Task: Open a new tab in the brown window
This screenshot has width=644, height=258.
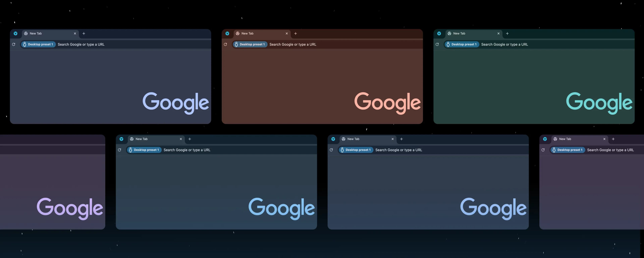Action: [x=296, y=33]
